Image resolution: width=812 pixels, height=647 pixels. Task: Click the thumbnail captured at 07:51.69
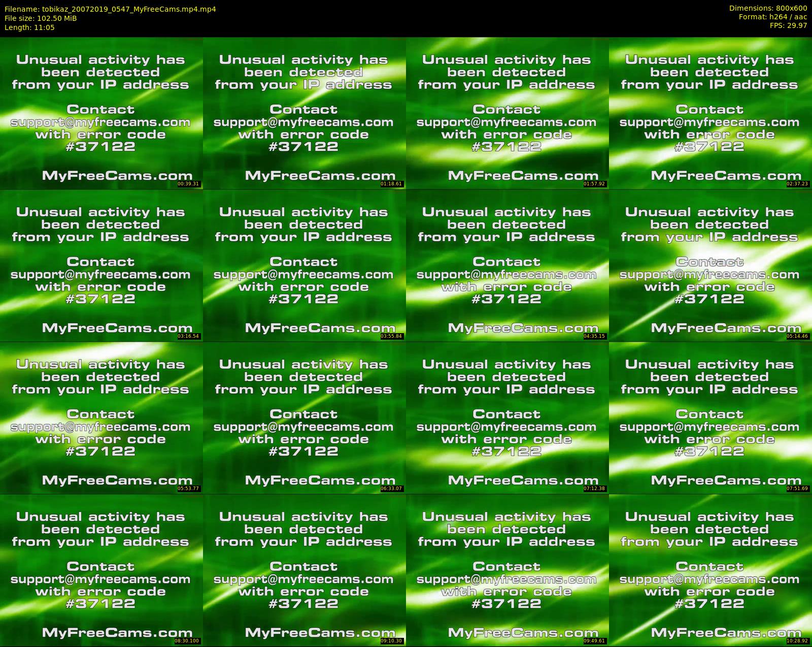point(710,417)
